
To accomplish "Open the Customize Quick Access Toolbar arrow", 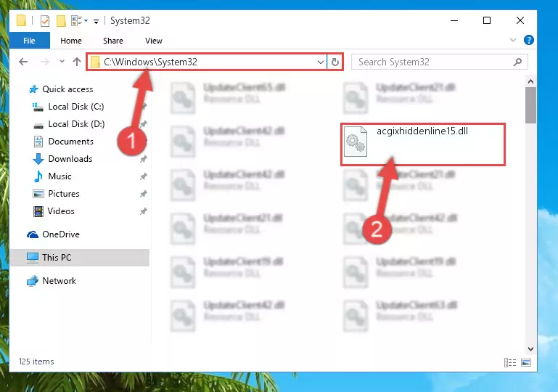I will pos(96,22).
